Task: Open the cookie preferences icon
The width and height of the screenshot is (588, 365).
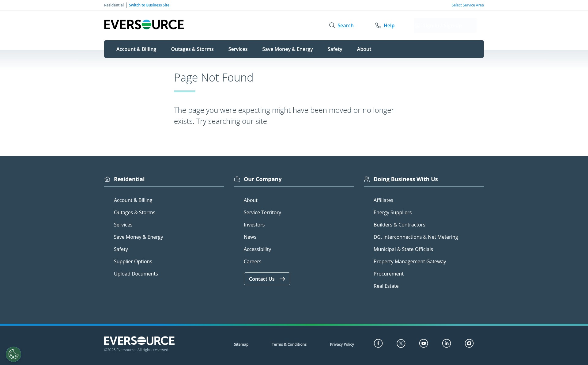Action: [x=13, y=354]
